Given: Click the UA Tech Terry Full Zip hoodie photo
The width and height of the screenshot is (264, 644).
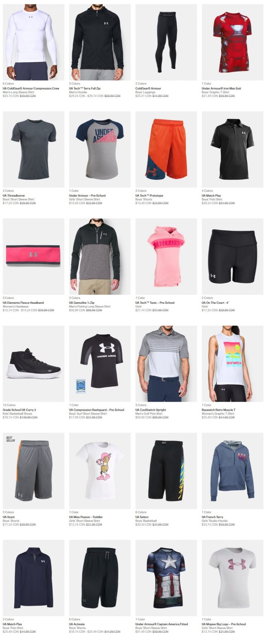Looking at the screenshot, I should (100, 42).
